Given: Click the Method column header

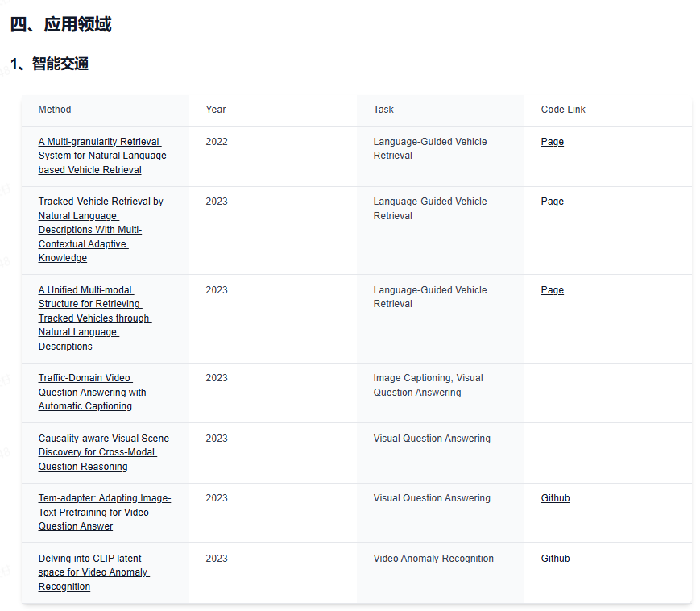Looking at the screenshot, I should click(x=55, y=110).
